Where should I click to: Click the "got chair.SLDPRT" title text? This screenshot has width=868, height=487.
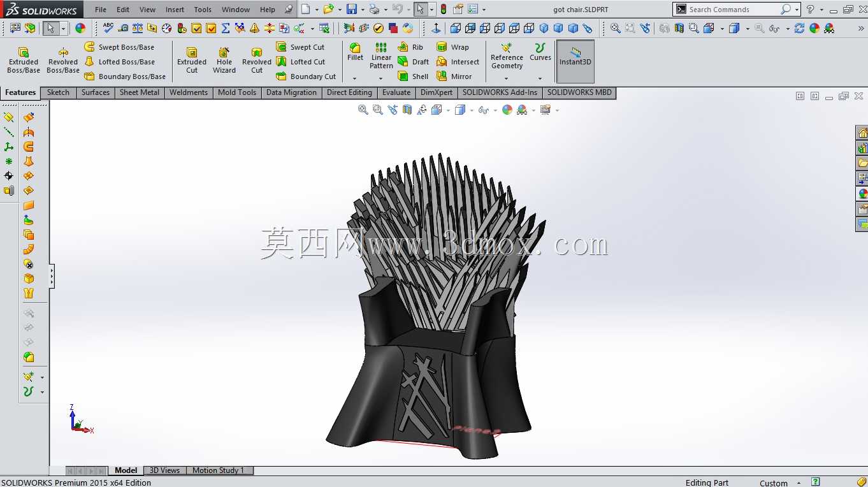pyautogui.click(x=581, y=10)
